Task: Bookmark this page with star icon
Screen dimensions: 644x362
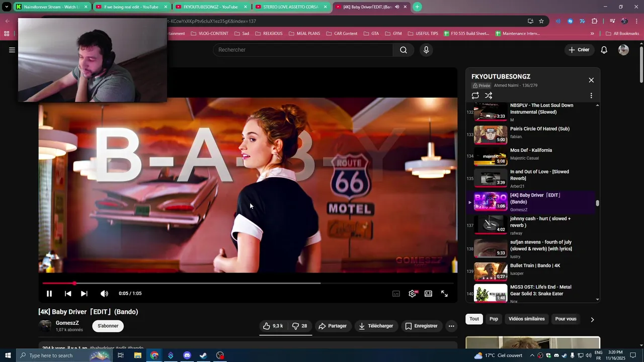Action: pos(541,21)
